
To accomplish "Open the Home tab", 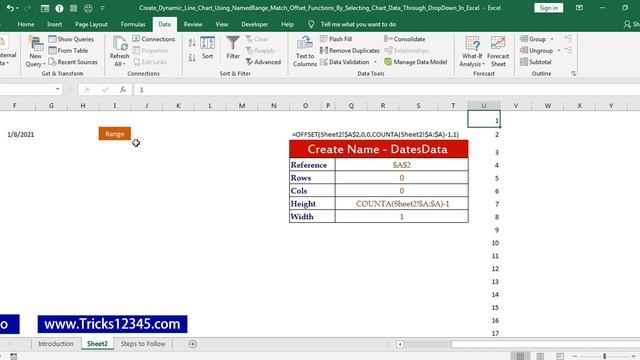I will 26,24.
